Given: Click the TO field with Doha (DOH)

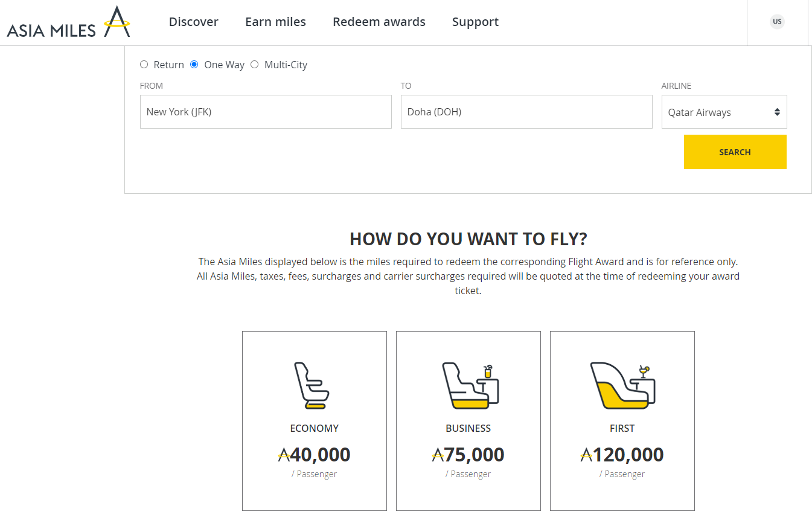Looking at the screenshot, I should click(x=526, y=112).
